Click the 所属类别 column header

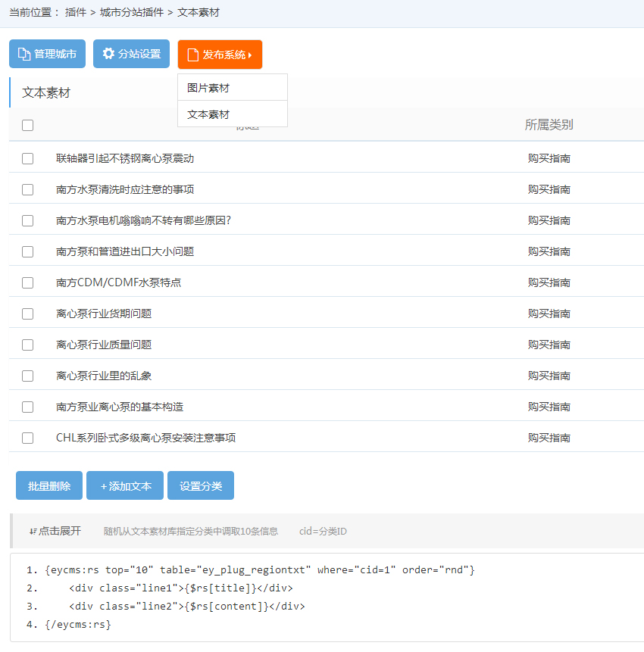pyautogui.click(x=549, y=125)
